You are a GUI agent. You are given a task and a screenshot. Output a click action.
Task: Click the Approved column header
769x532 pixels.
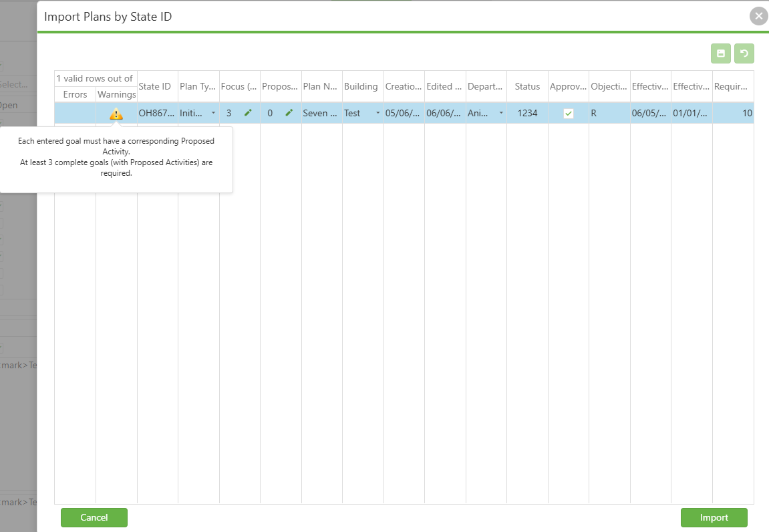point(569,86)
